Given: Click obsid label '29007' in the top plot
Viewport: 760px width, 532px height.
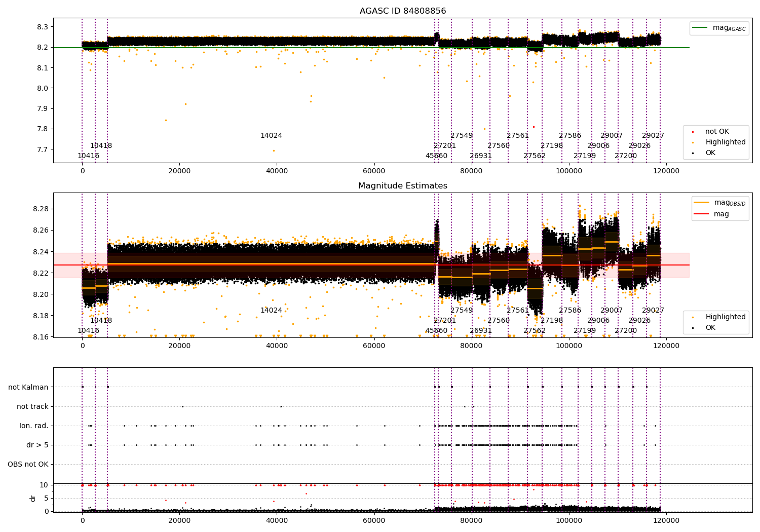Looking at the screenshot, I should (612, 136).
